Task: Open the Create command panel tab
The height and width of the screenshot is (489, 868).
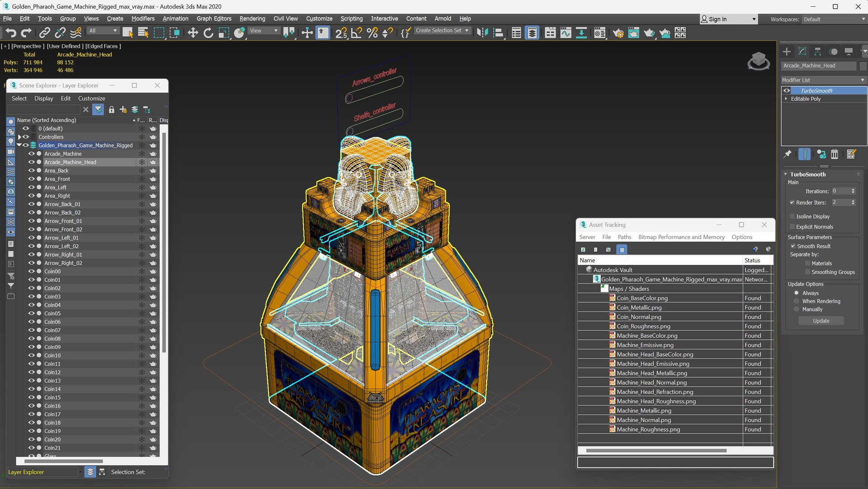Action: click(x=787, y=51)
